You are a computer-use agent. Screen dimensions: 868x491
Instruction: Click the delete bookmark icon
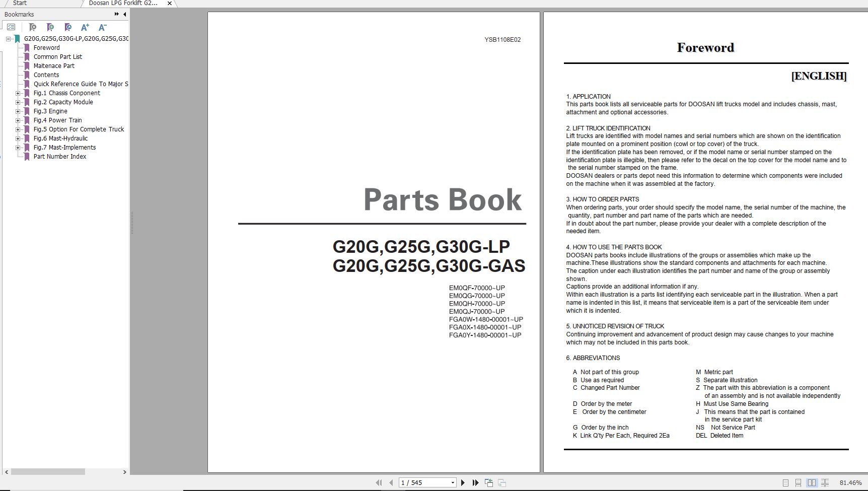(x=33, y=28)
